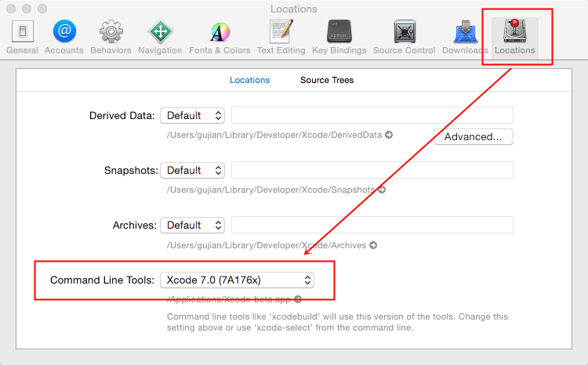Open the Fonts & Colors pane

click(x=220, y=38)
